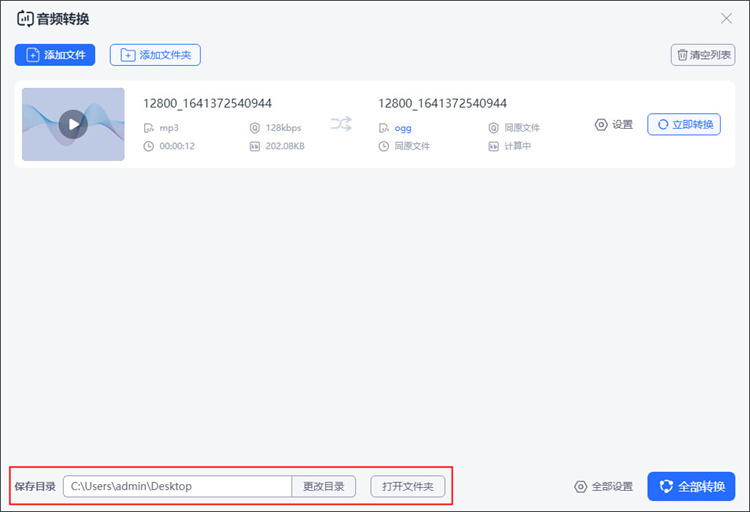The height and width of the screenshot is (512, 750).
Task: Click the save directory path field
Action: (x=177, y=486)
